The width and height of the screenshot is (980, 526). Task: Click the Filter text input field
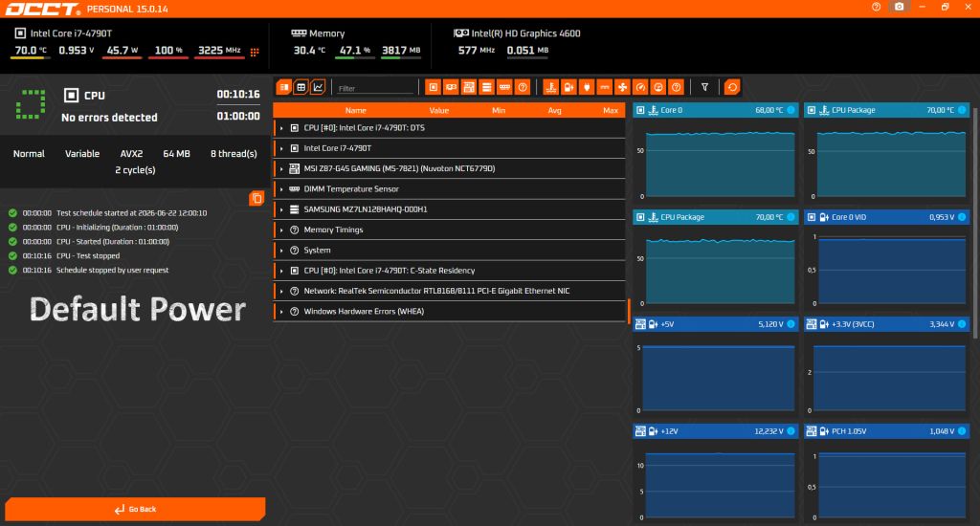click(375, 88)
